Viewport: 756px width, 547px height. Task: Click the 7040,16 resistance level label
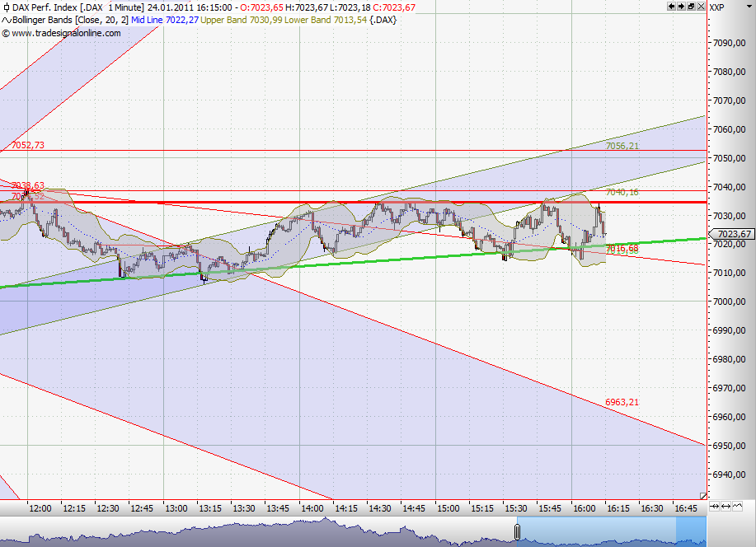pyautogui.click(x=624, y=192)
